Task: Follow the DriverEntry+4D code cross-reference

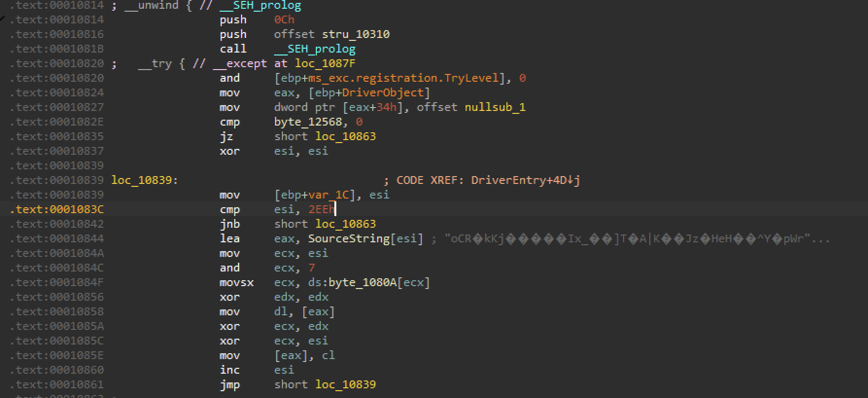Action: tap(525, 180)
